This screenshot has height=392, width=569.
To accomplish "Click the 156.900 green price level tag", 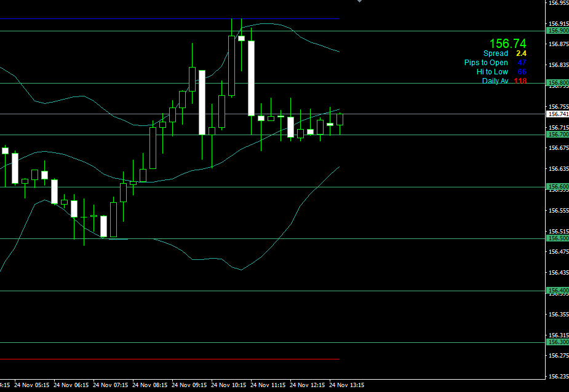I will [558, 30].
